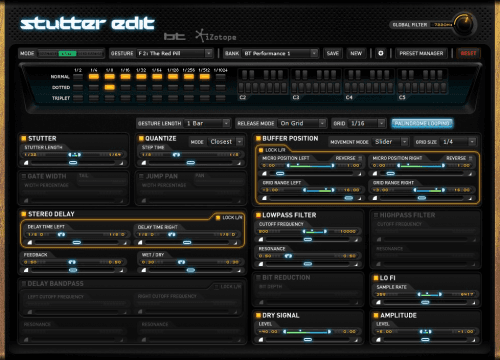Click left curve icon under Feedback
Screen dimensions: 500x360
click(26, 270)
